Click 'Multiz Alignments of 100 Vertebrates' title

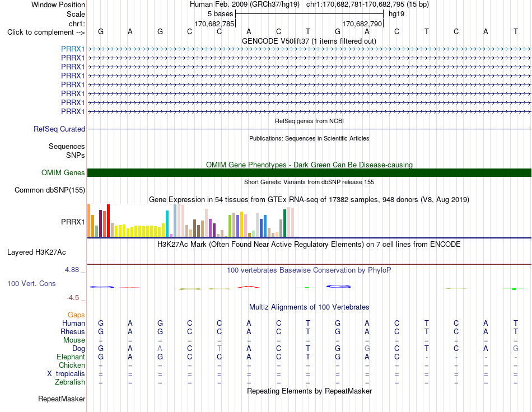(x=309, y=307)
